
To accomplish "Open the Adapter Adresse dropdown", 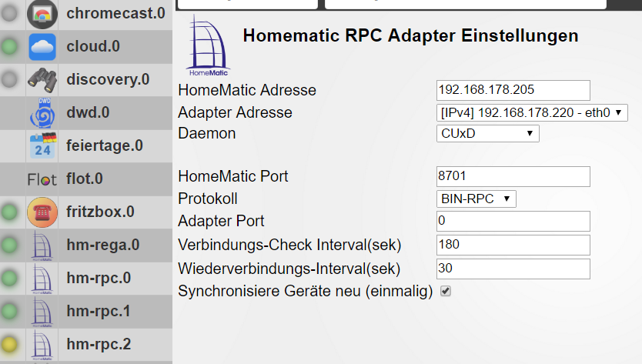I will pos(532,112).
